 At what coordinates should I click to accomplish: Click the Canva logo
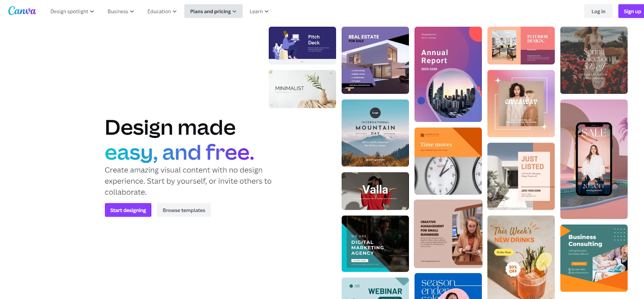click(x=22, y=11)
